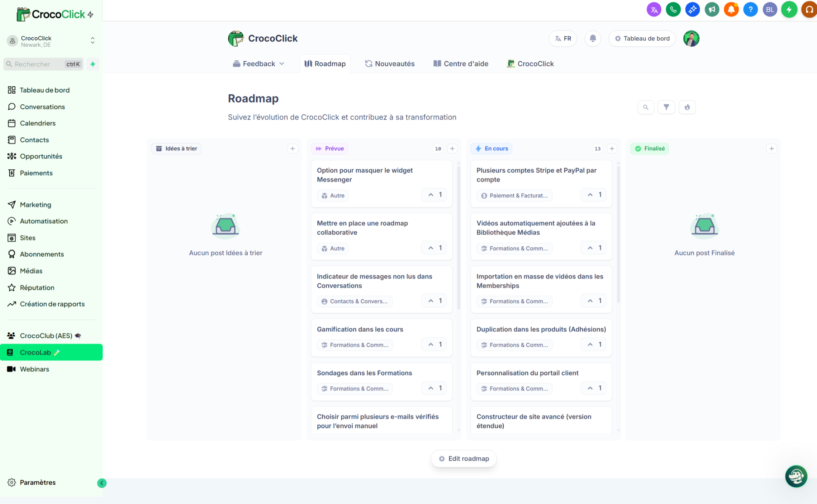Click the blue sparkle AI icon
This screenshot has height=504, width=817.
(x=692, y=10)
